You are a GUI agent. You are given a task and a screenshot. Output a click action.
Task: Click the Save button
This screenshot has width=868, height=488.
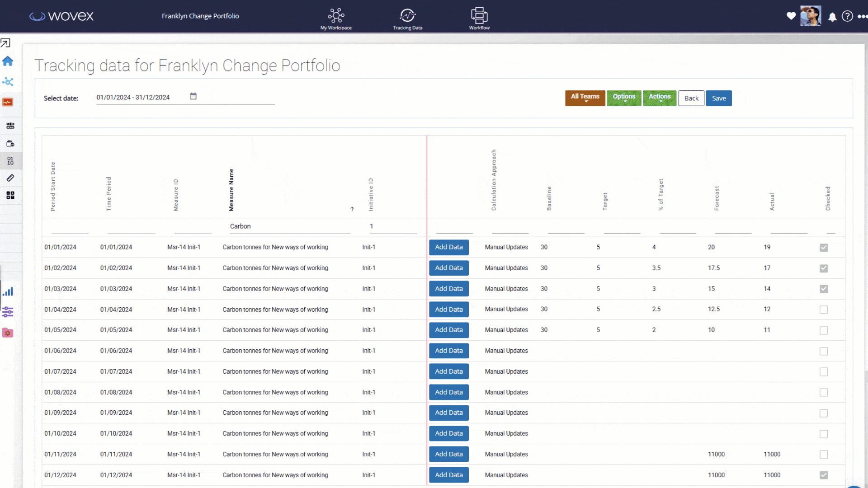[x=719, y=98]
